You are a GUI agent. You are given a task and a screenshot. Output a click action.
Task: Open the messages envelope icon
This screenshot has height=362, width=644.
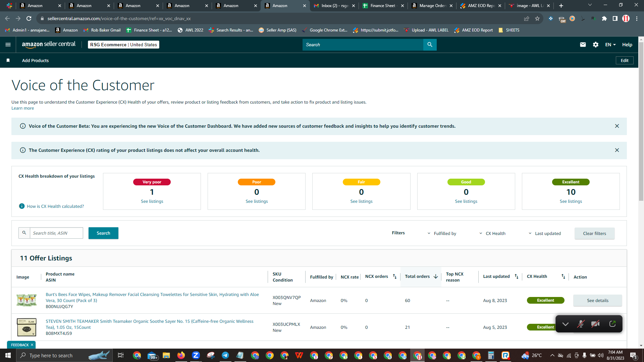[583, 45]
